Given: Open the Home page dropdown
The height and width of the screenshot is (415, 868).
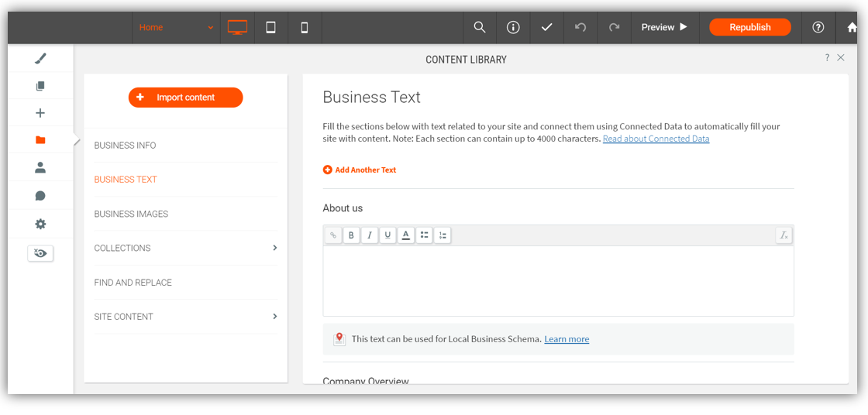Looking at the screenshot, I should point(176,27).
